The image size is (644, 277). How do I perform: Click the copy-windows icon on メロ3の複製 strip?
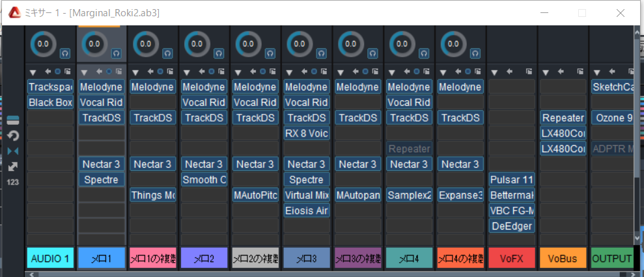375,72
